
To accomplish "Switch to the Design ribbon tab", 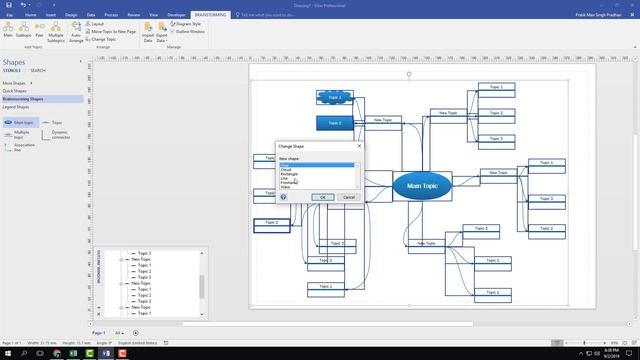I will click(71, 15).
